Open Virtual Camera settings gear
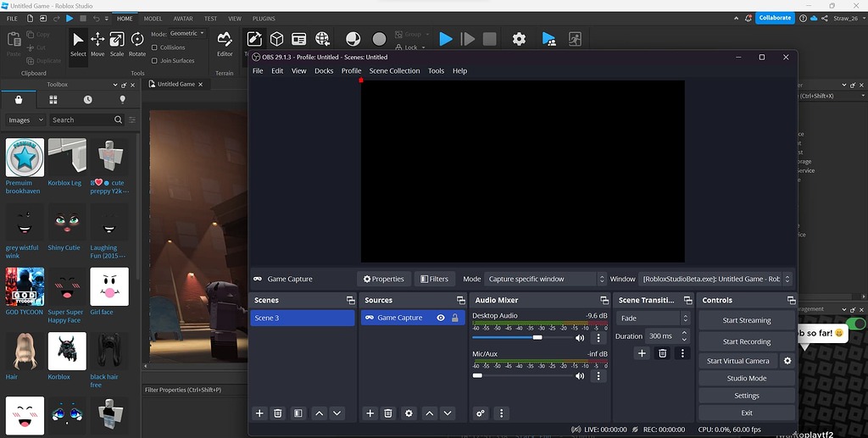The image size is (868, 438). (x=787, y=361)
